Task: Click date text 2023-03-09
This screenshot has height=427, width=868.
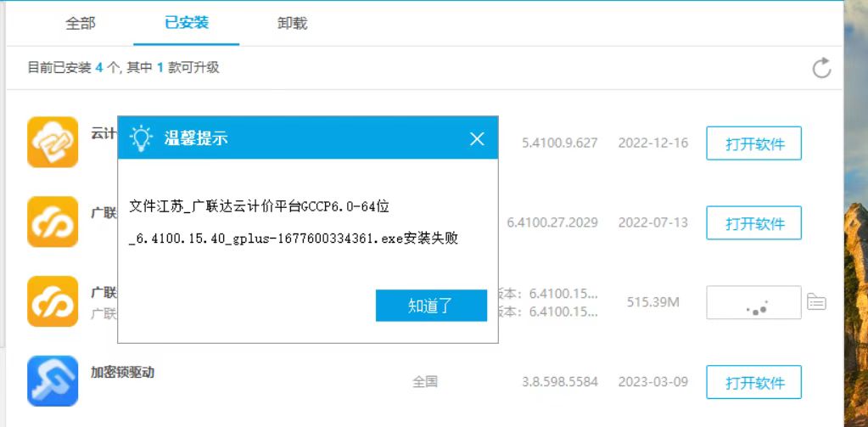Action: (653, 382)
